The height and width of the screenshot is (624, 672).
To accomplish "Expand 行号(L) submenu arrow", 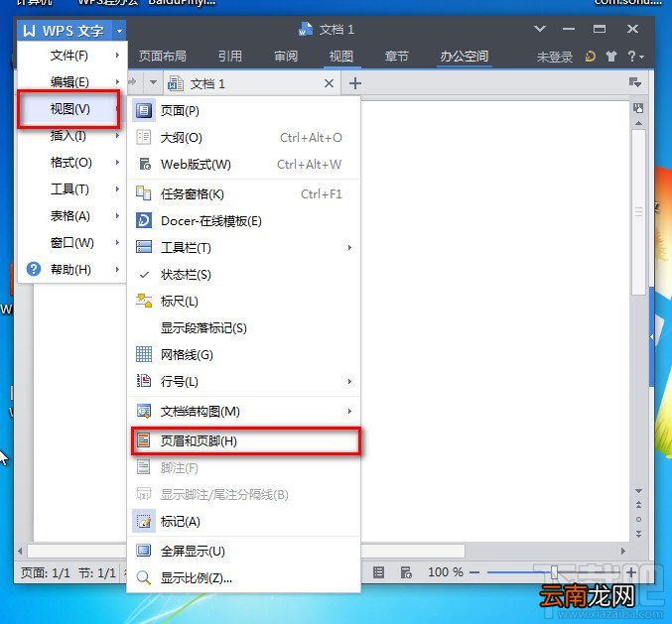I will (349, 381).
